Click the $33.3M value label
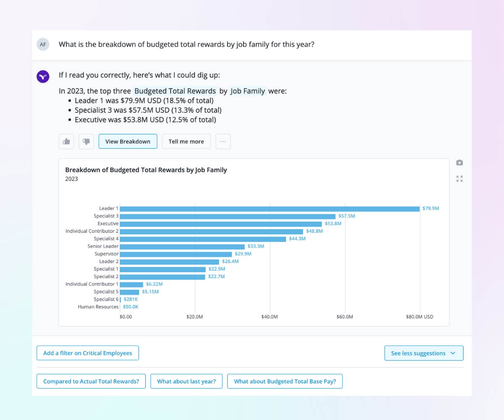The image size is (504, 420). (x=256, y=246)
